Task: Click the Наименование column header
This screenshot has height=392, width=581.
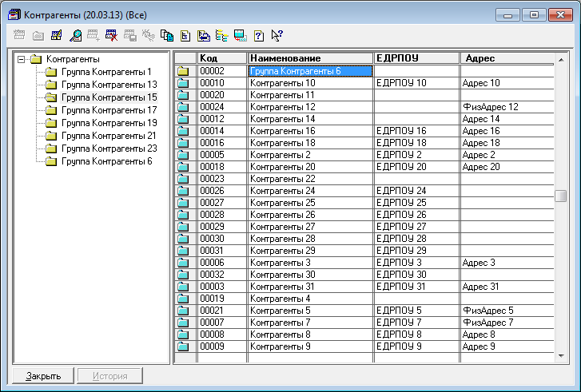Action: coord(310,58)
